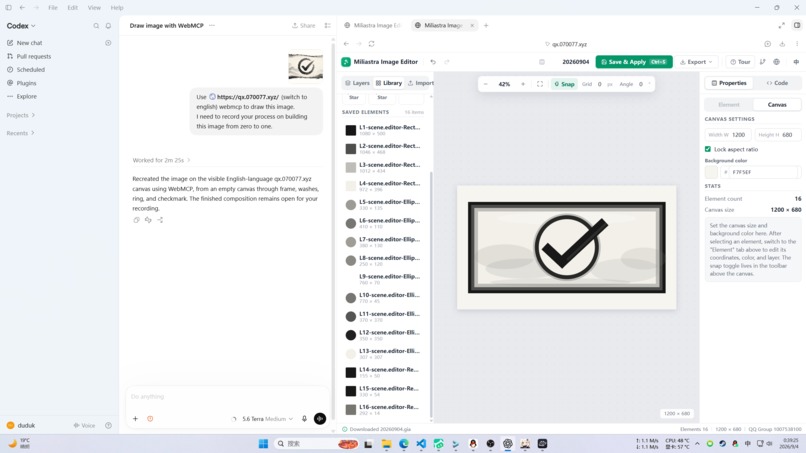Switch to first Miliastra Image Editor browser tab
Viewport: 806px width, 453px height.
click(372, 25)
